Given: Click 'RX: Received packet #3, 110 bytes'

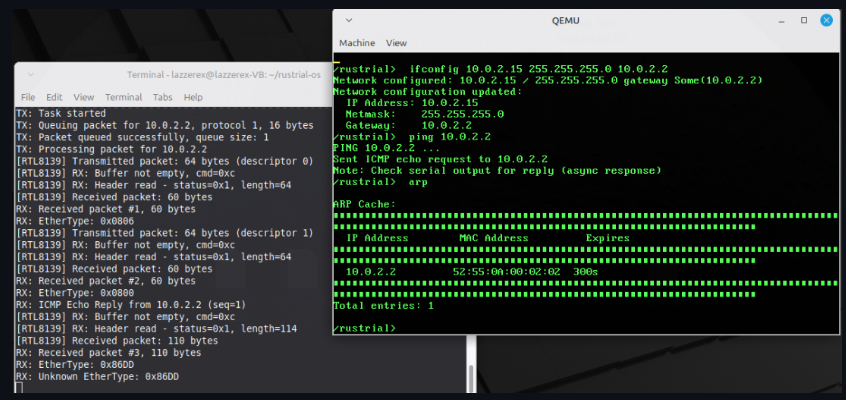Looking at the screenshot, I should (108, 353).
